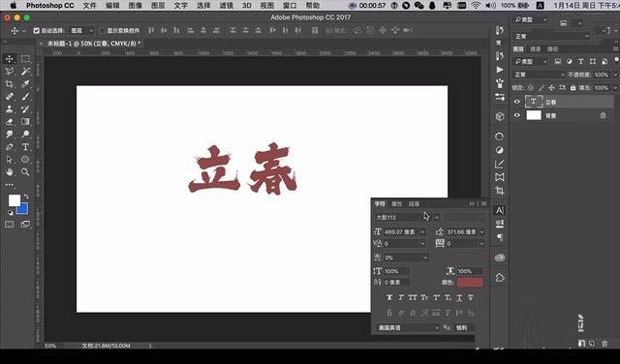Open the Paragraph panel dock icon

500,237
